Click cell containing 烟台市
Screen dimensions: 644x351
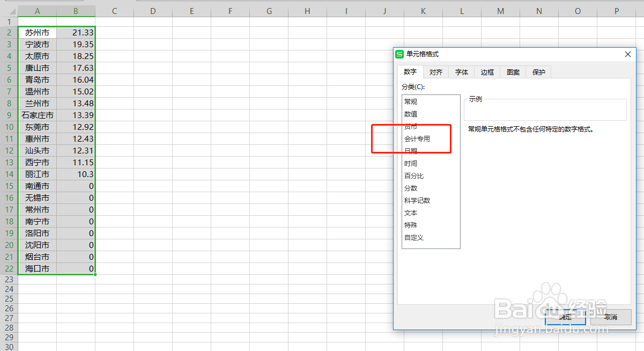tap(37, 257)
